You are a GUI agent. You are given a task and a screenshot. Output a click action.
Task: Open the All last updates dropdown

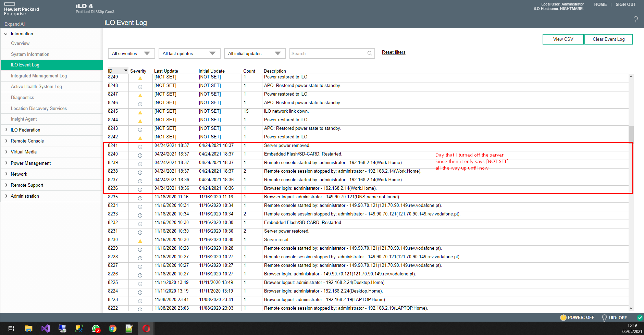tap(189, 53)
